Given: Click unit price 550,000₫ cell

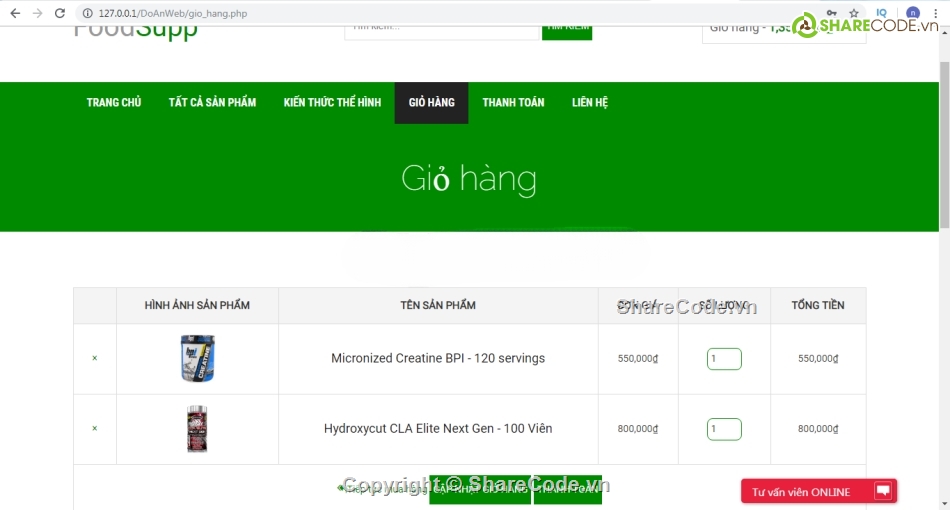Looking at the screenshot, I should 638,359.
